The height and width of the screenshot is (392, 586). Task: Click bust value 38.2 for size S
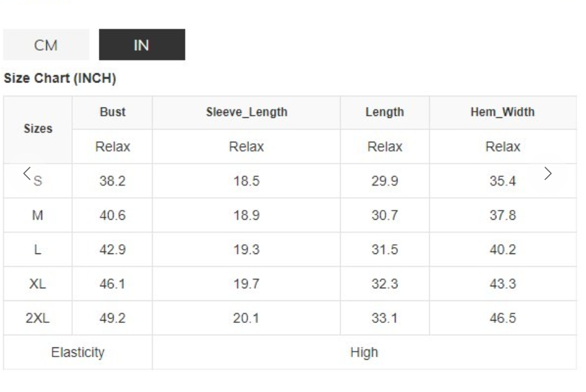[x=112, y=181]
